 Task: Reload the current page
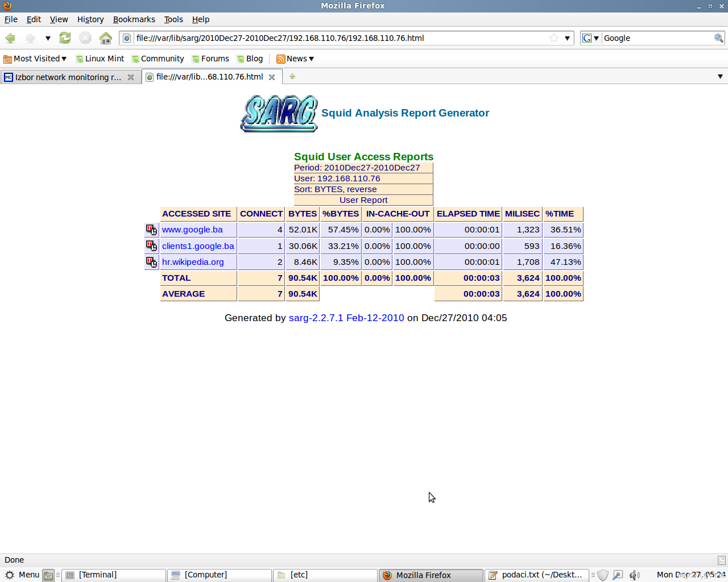point(65,38)
